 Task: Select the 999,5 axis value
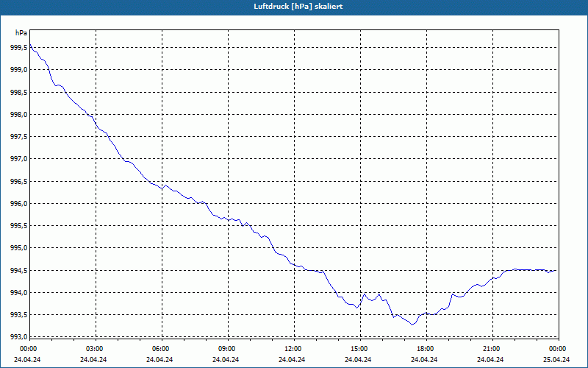click(19, 48)
